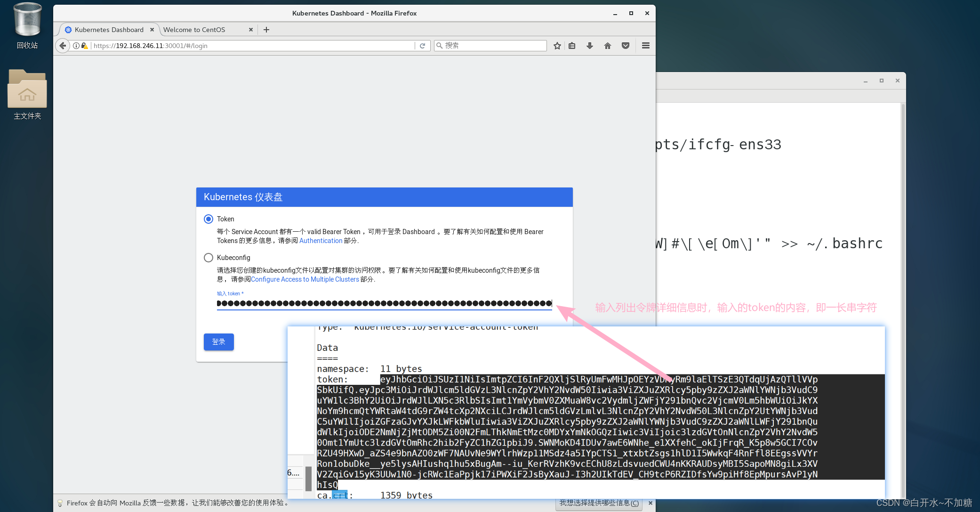Click the '~/.bashrc' text in the background window
The image size is (980, 512).
pos(845,244)
